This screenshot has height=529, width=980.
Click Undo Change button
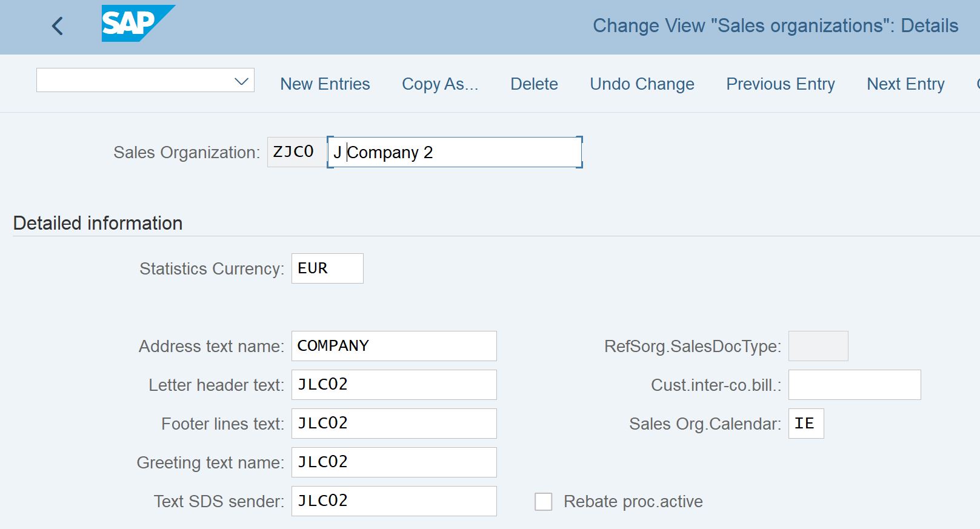[x=642, y=84]
